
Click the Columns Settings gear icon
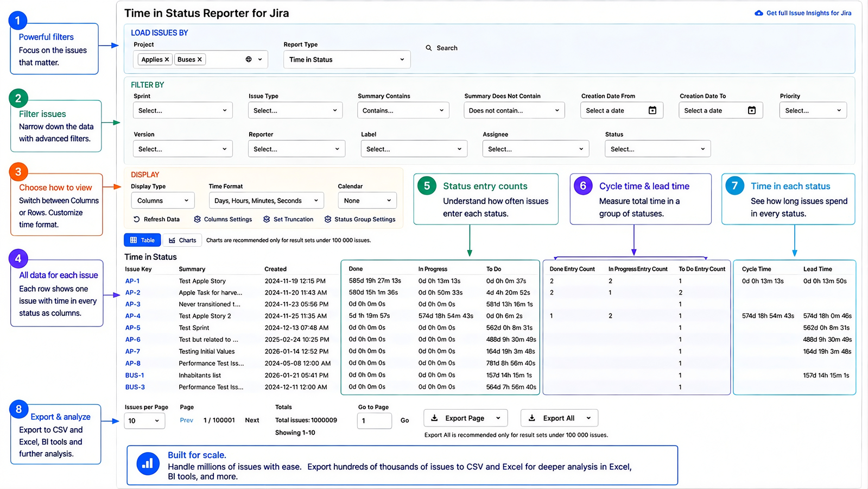(x=197, y=220)
